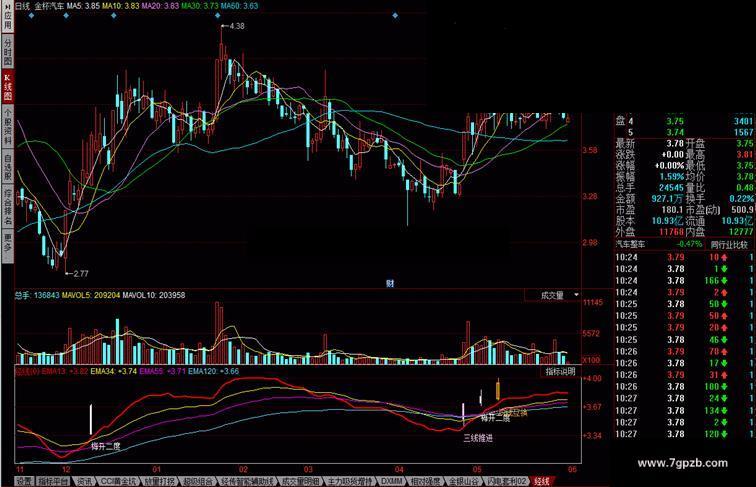Click the 最新 3.78 price value
The height and width of the screenshot is (487, 756).
point(675,143)
